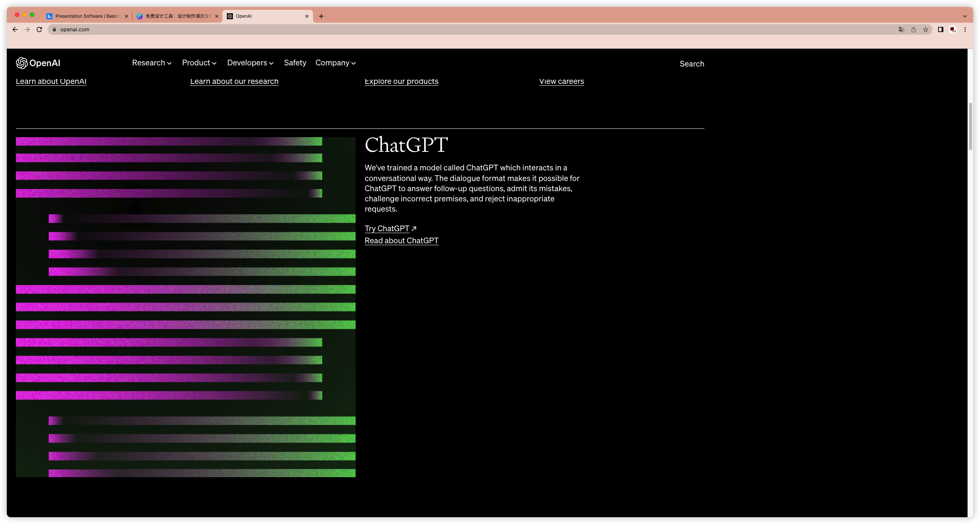Screen dimensions: 980x524
Task: Click the external arrow icon beside Try ChatGPT
Action: click(x=414, y=229)
